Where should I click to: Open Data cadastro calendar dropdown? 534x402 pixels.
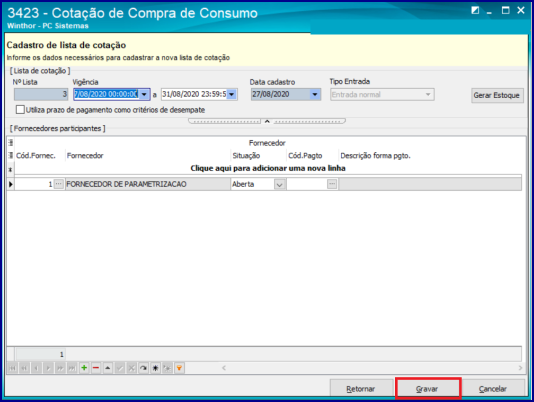[x=315, y=94]
